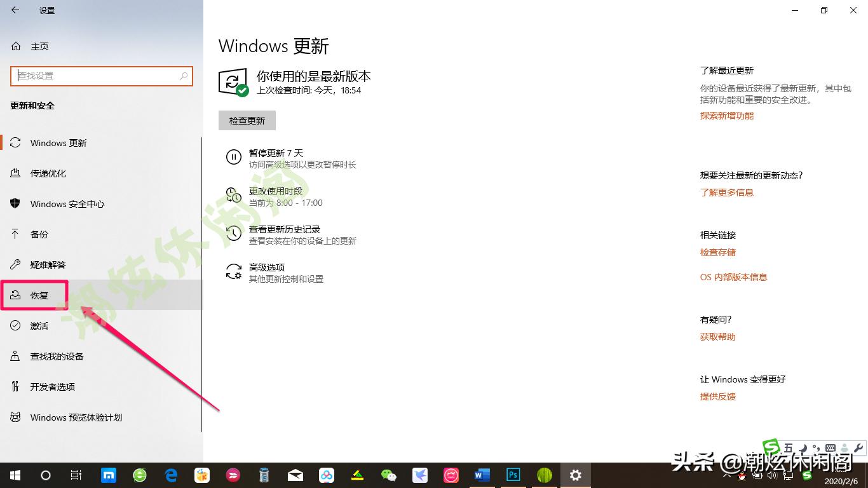Click the 探索新增功能 link

click(x=727, y=116)
